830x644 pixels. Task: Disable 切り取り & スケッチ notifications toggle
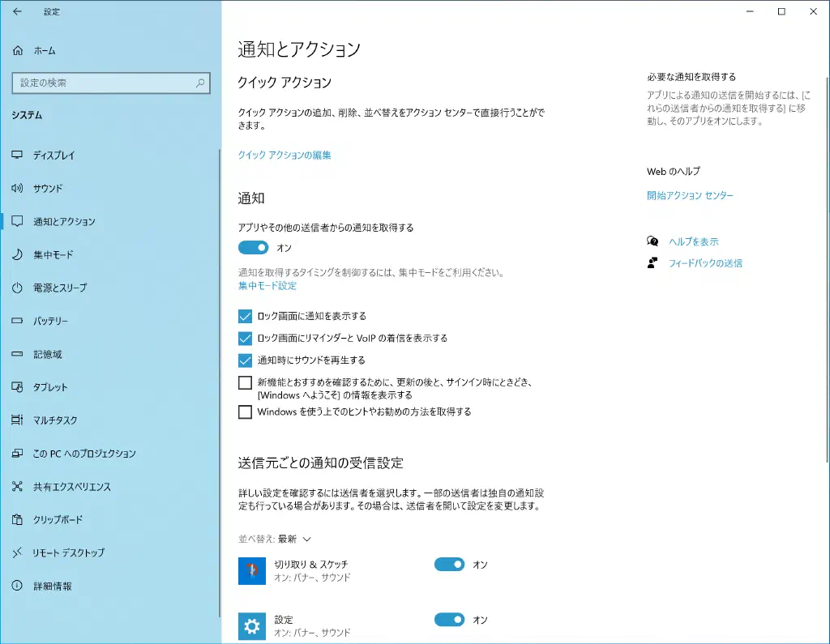click(449, 565)
